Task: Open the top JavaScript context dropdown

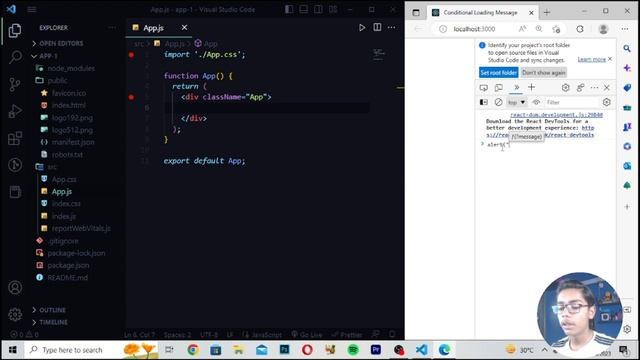Action: tap(516, 102)
